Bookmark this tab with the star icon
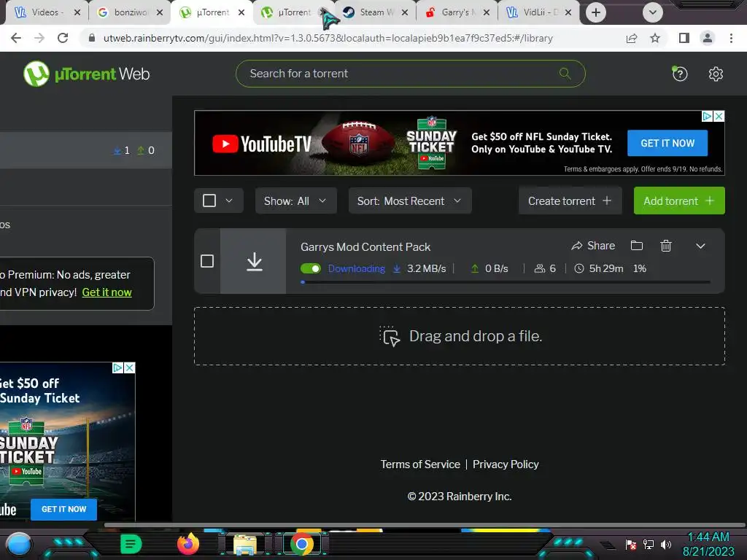 (x=655, y=38)
